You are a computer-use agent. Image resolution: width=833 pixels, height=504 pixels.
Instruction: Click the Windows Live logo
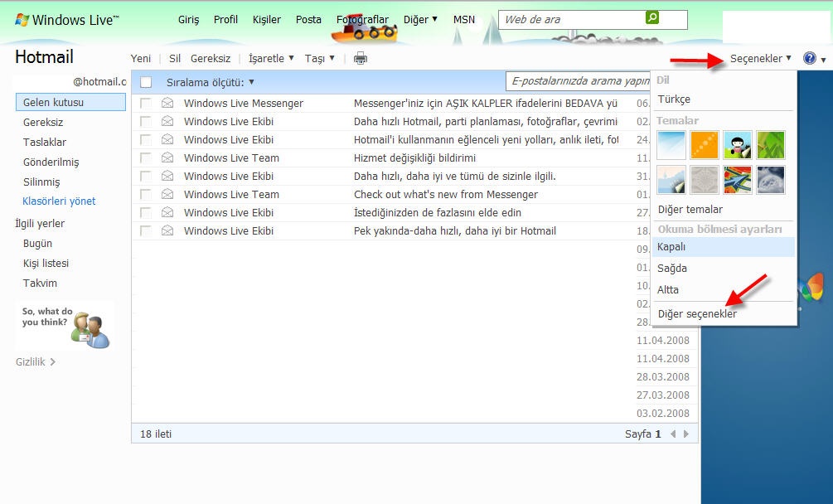pos(67,20)
